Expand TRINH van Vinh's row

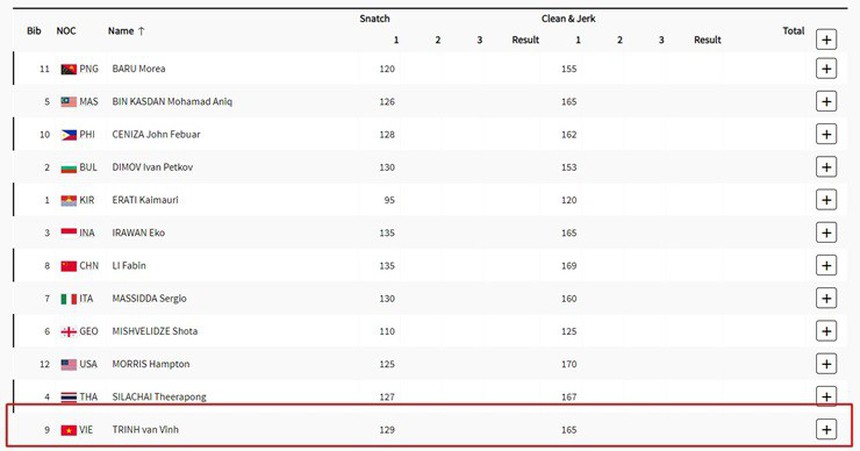tap(826, 430)
